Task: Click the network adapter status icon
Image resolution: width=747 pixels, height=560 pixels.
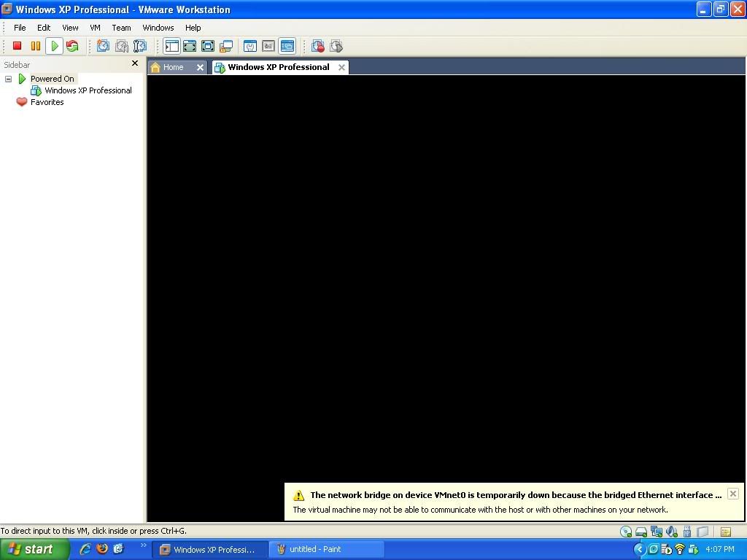Action: (x=656, y=532)
